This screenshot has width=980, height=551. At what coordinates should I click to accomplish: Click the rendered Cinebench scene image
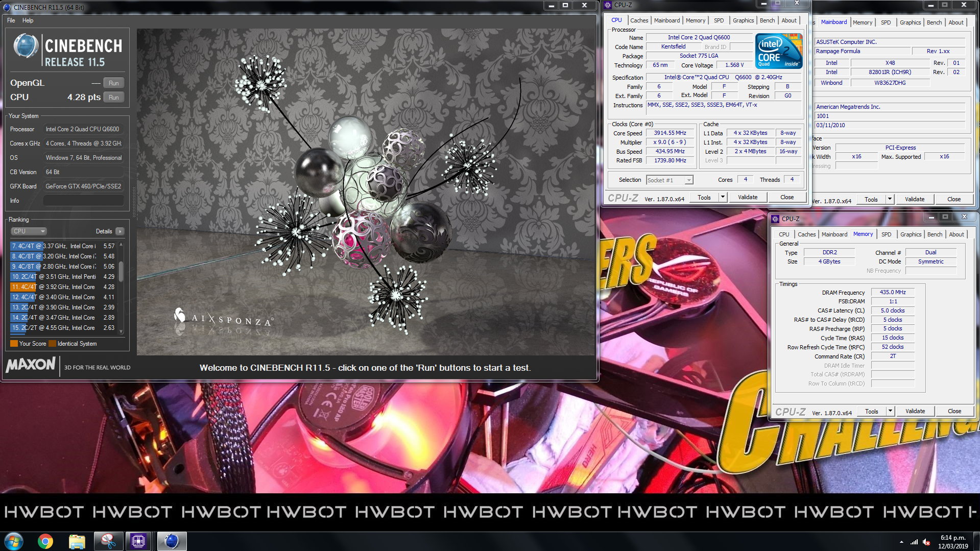coord(365,191)
